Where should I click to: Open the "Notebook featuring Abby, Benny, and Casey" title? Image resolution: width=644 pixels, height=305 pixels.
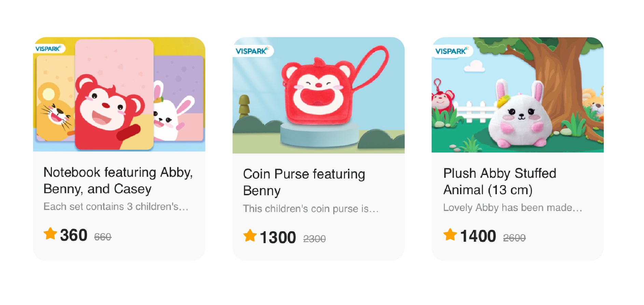(118, 181)
